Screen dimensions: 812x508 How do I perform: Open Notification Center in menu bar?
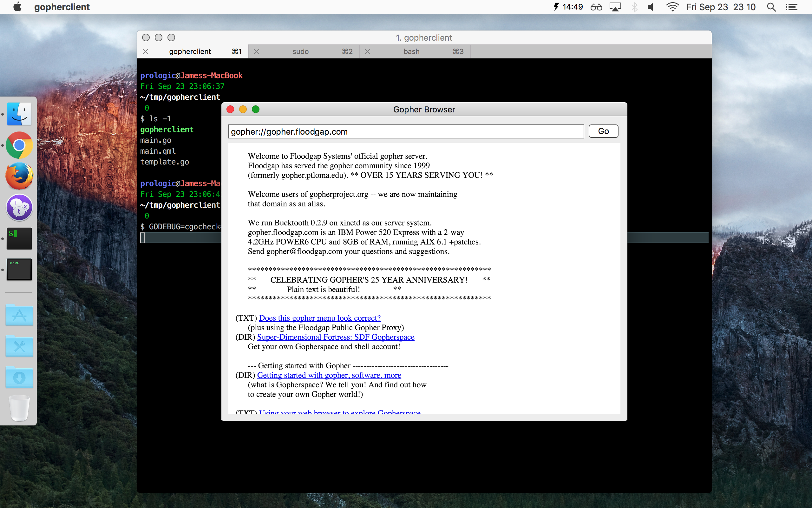pyautogui.click(x=791, y=7)
